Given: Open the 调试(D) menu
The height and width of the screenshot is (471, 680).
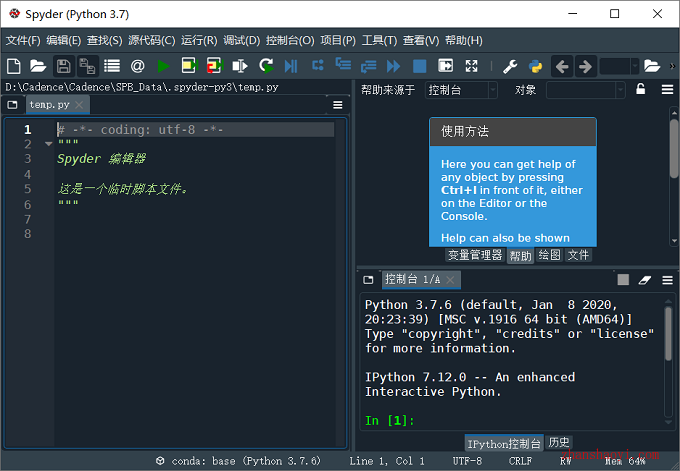Looking at the screenshot, I should 242,40.
